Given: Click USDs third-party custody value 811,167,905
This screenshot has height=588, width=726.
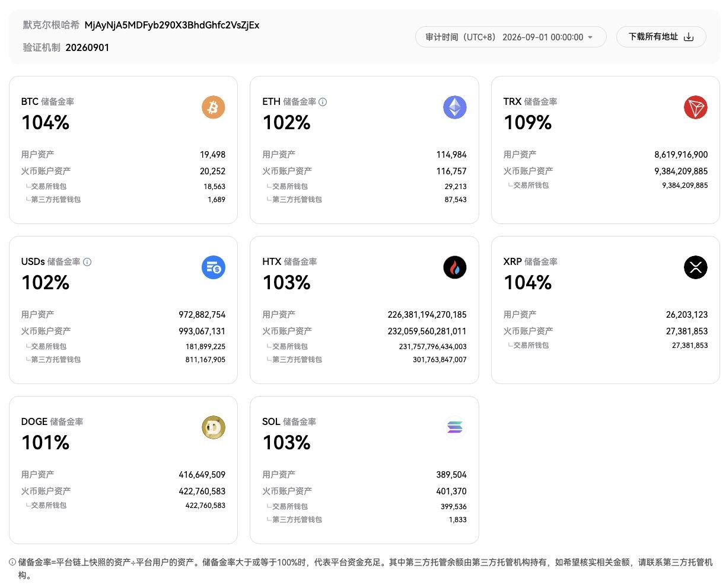Looking at the screenshot, I should (x=205, y=360).
